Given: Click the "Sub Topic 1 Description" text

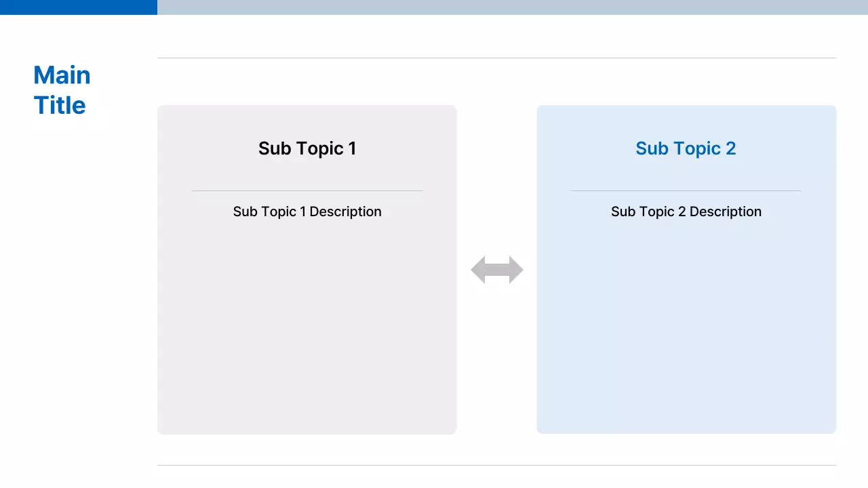Looking at the screenshot, I should [x=307, y=211].
